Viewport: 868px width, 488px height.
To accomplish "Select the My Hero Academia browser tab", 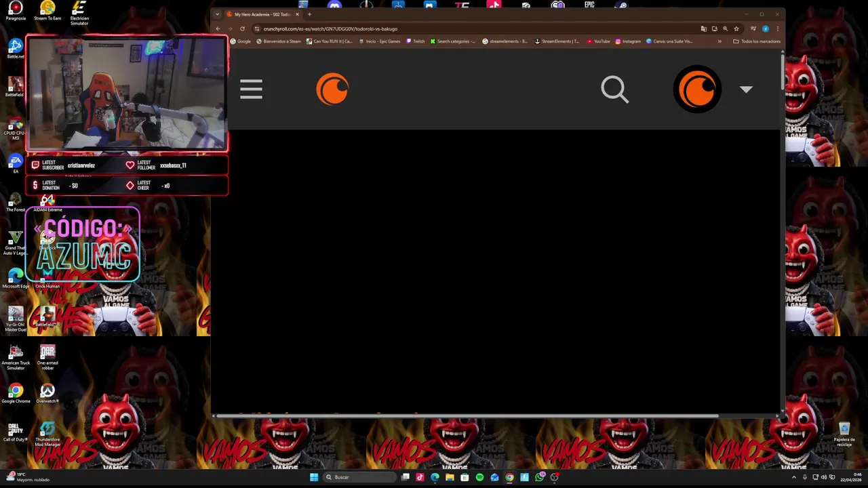I will [263, 14].
